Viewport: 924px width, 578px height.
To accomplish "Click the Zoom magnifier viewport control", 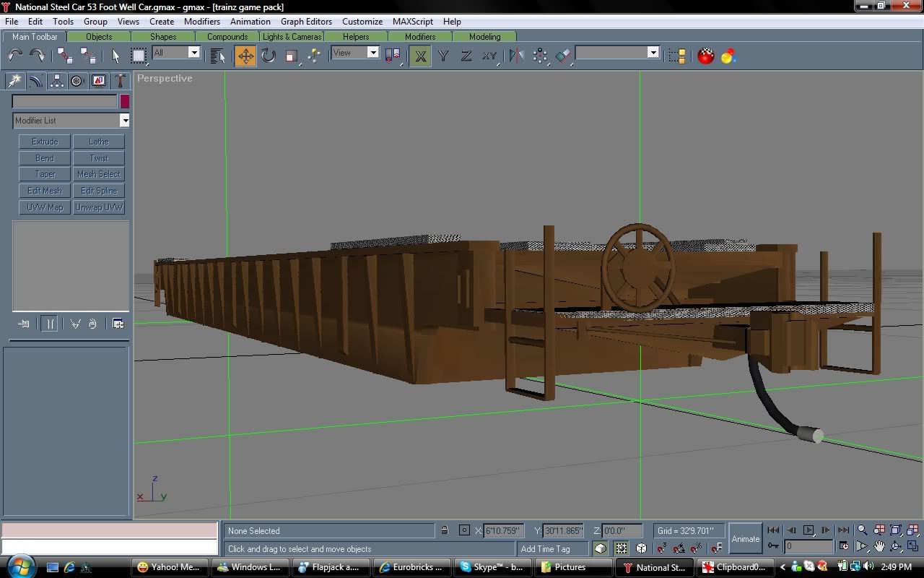I will tap(862, 530).
